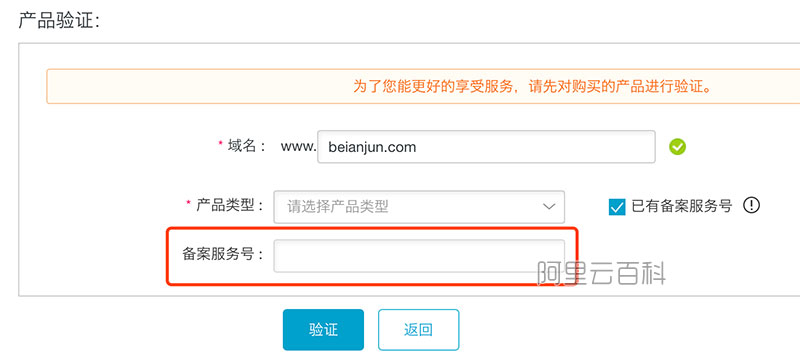Image resolution: width=800 pixels, height=360 pixels.
Task: Click the orange verification notice banner
Action: coord(423,86)
